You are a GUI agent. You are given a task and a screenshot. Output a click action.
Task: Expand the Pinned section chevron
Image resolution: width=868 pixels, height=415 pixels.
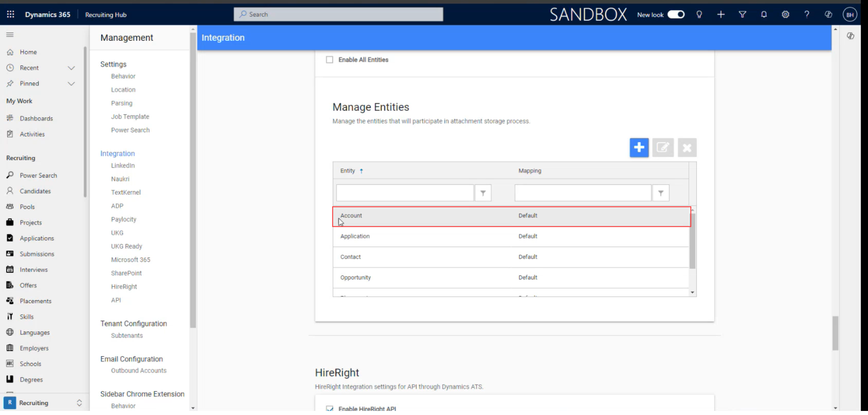(x=71, y=84)
